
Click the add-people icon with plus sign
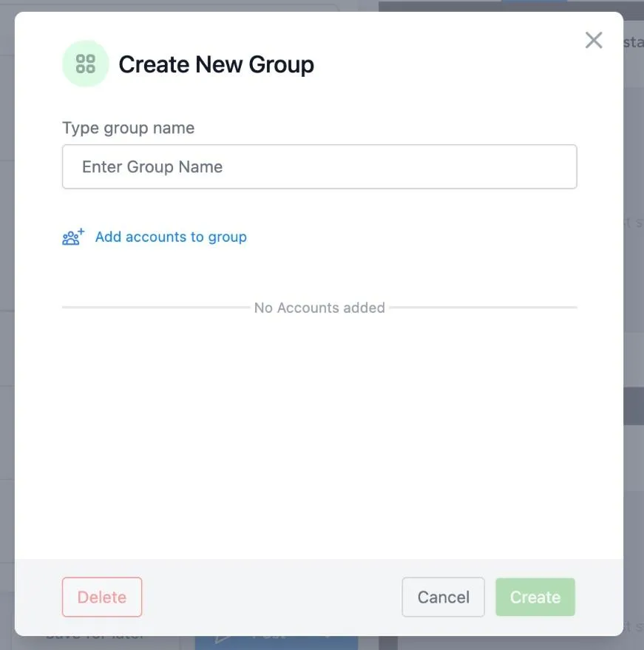(x=73, y=237)
